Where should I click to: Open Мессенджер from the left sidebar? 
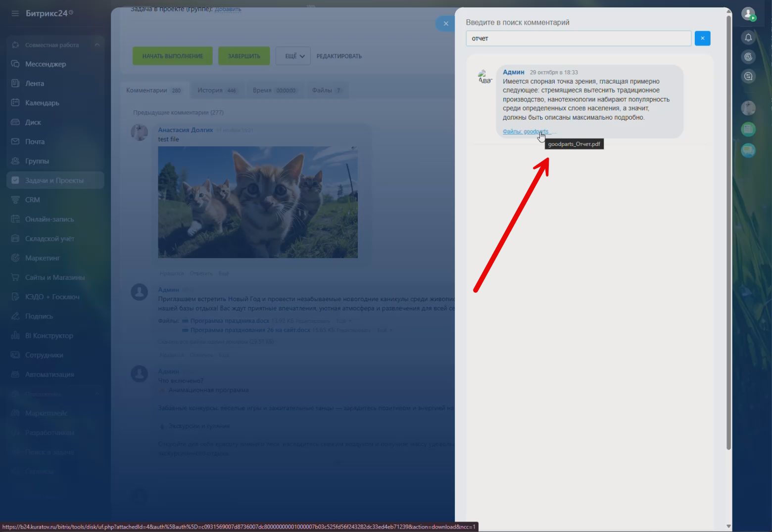46,64
